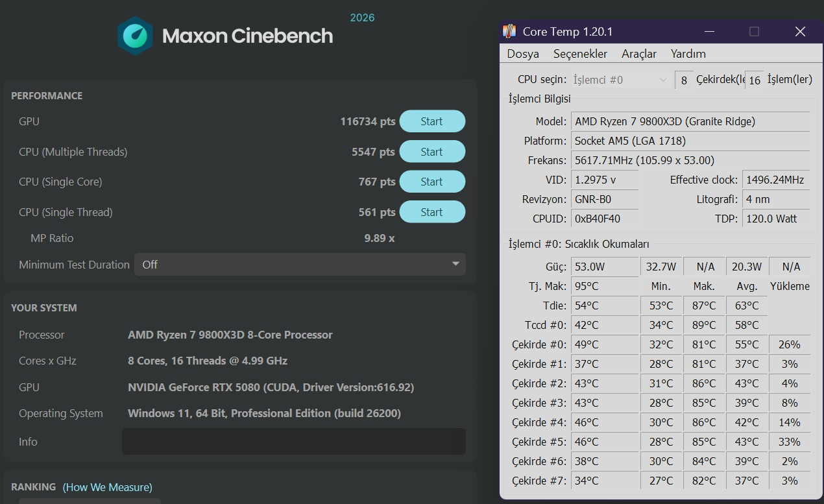
Task: Click the TDP value '120.0 Watt'
Action: [x=777, y=219]
